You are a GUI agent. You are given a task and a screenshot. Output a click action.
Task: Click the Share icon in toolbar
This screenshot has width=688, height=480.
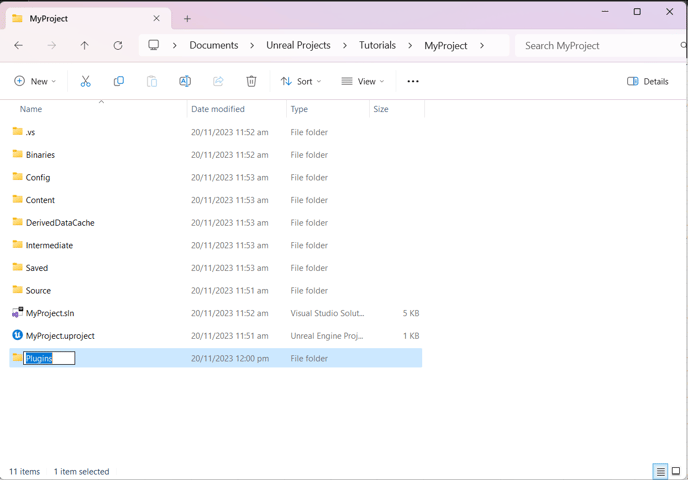(218, 81)
